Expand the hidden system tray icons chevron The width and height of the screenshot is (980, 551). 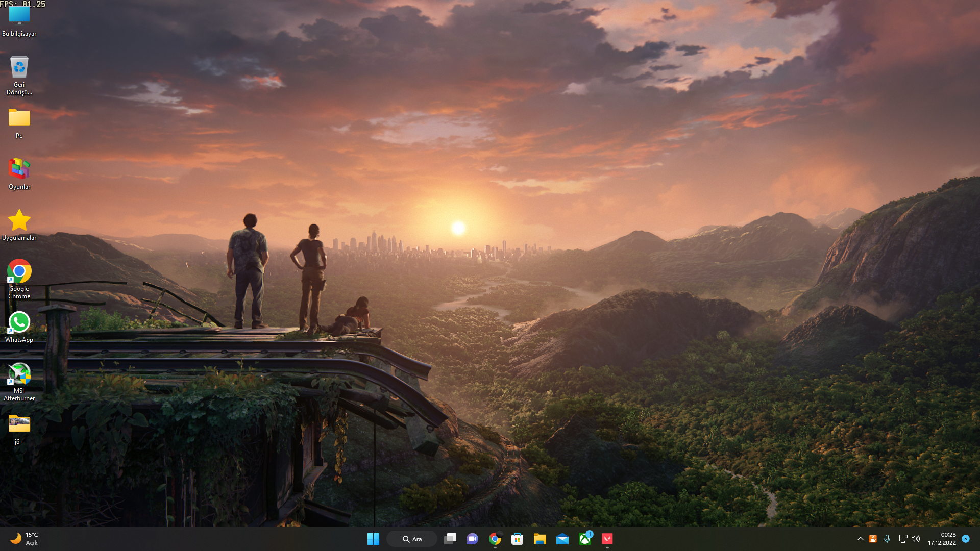[x=860, y=539]
